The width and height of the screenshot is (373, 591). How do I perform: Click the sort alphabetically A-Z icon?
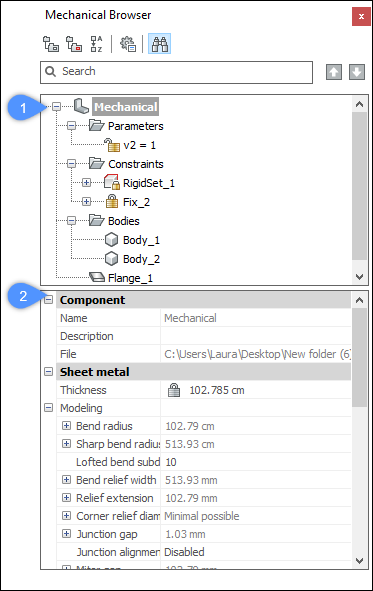point(96,44)
